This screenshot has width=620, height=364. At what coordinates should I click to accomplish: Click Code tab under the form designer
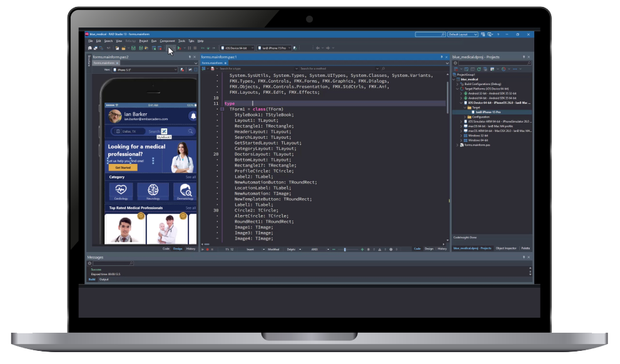tap(166, 248)
